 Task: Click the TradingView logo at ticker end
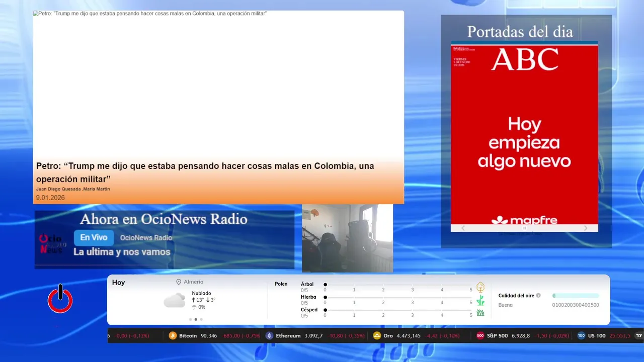(639, 335)
